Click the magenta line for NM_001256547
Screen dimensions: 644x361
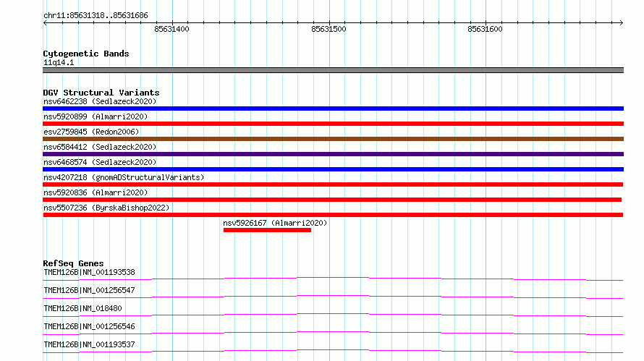[333, 297]
